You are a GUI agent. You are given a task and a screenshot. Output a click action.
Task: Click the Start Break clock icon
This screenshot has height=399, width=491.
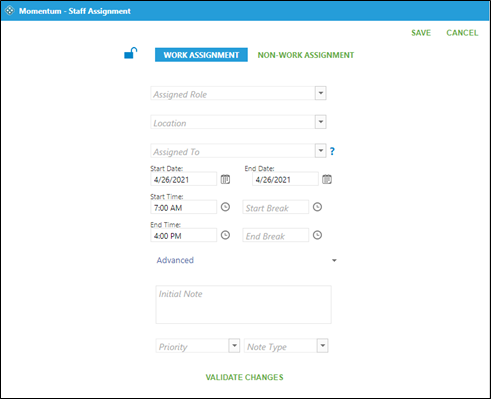(x=317, y=207)
